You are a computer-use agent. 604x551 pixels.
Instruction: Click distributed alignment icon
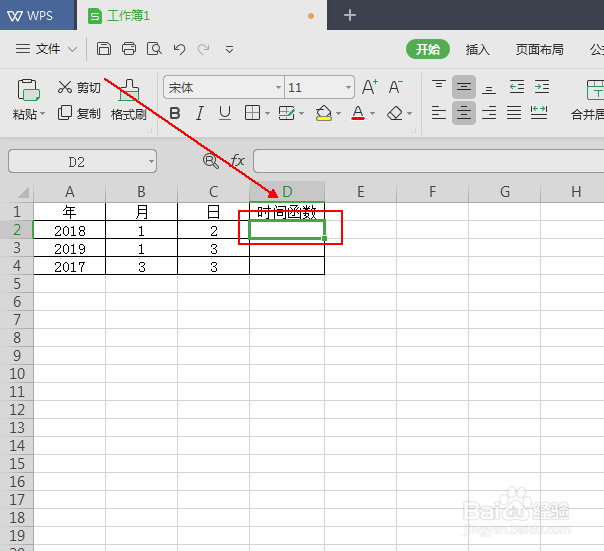point(539,113)
